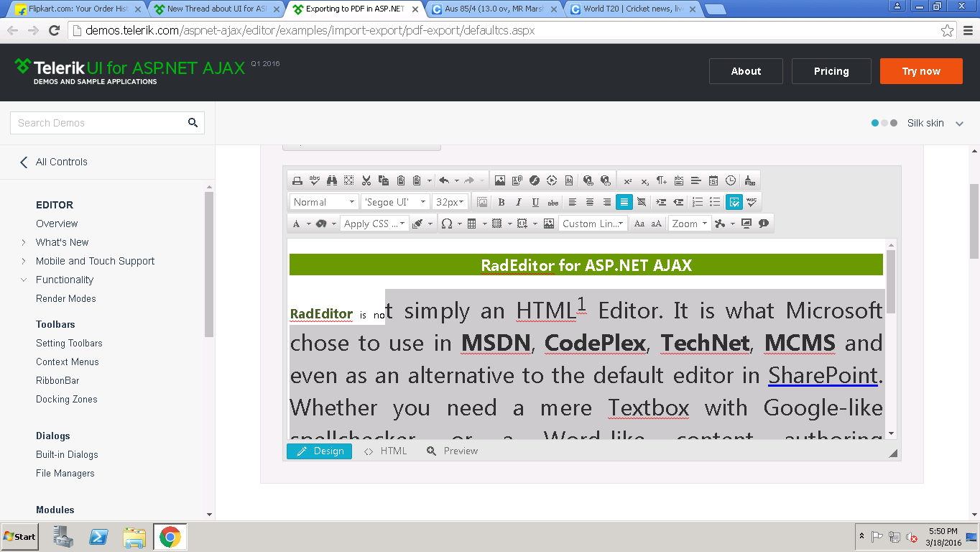
Task: Insert a numbered list
Action: [698, 202]
